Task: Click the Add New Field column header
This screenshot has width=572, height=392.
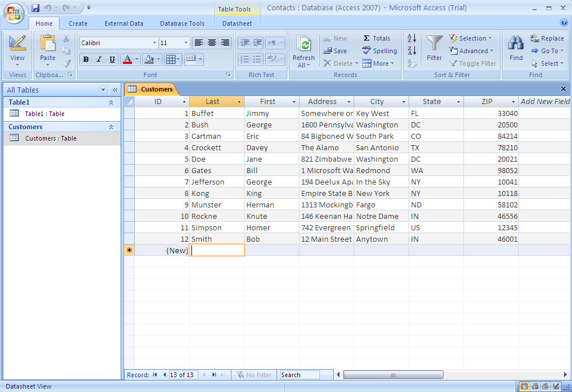Action: [x=545, y=101]
